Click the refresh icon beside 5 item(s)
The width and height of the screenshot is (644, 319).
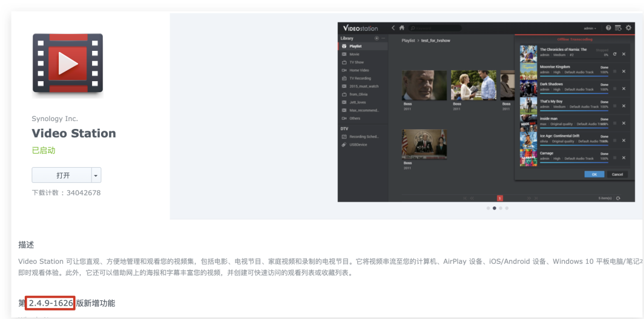[x=618, y=198]
